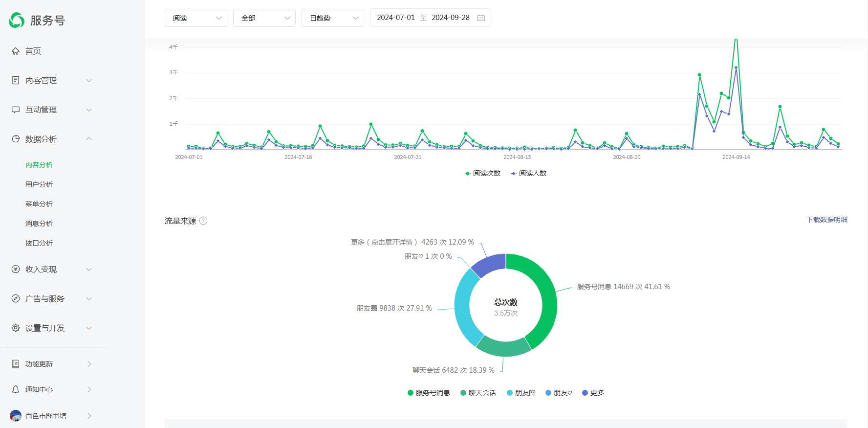Click the 广告与服务 compass icon
The height and width of the screenshot is (428, 868).
[16, 298]
